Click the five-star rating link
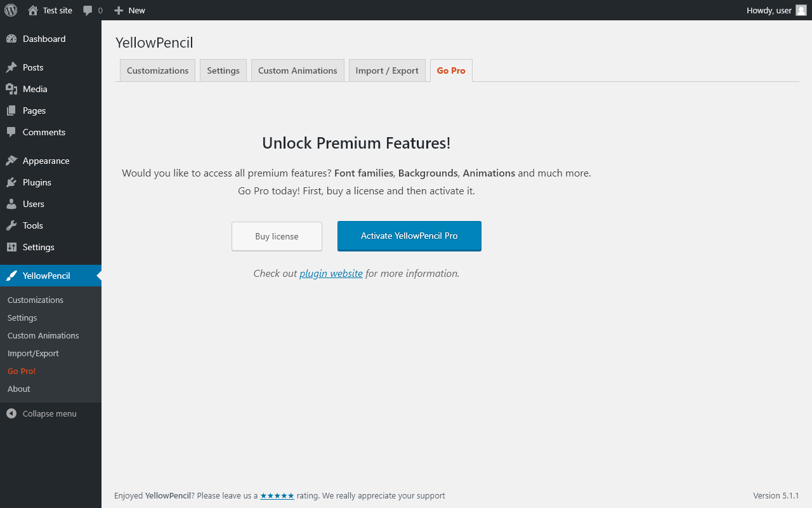This screenshot has height=508, width=812. [277, 495]
